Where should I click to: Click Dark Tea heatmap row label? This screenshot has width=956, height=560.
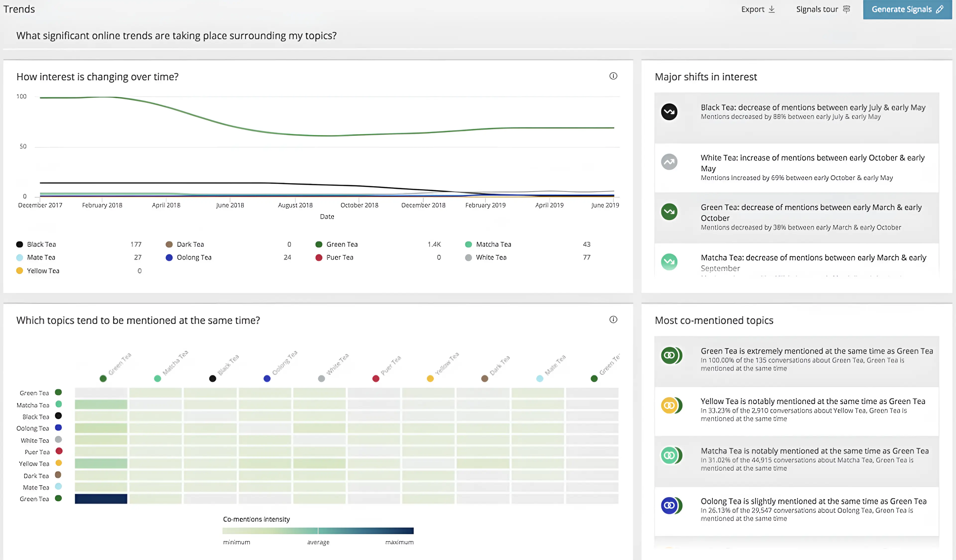[36, 476]
